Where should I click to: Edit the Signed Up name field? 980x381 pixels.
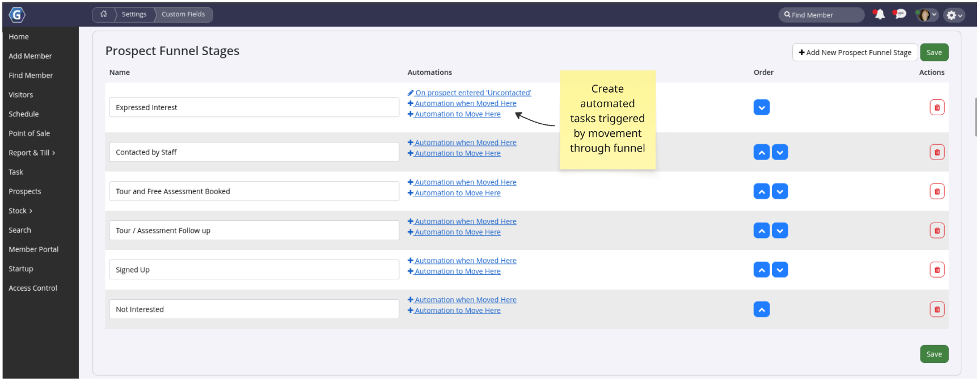pyautogui.click(x=254, y=270)
